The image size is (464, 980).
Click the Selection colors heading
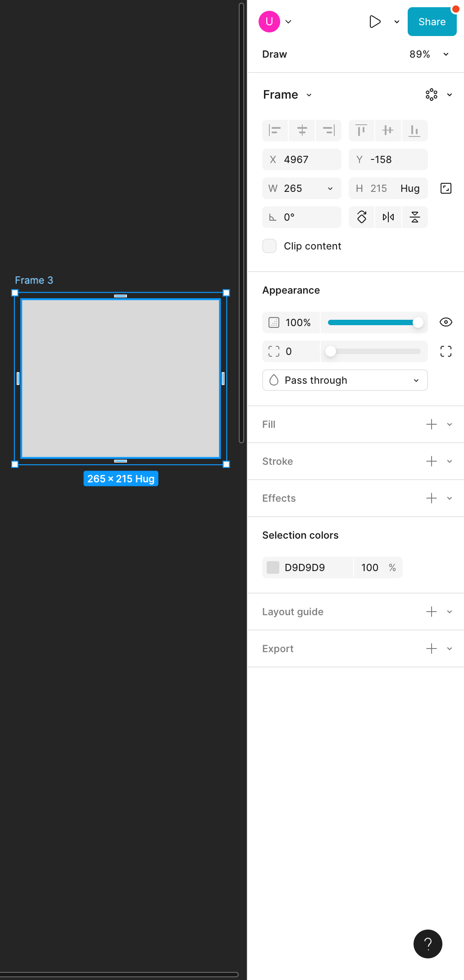pos(300,535)
